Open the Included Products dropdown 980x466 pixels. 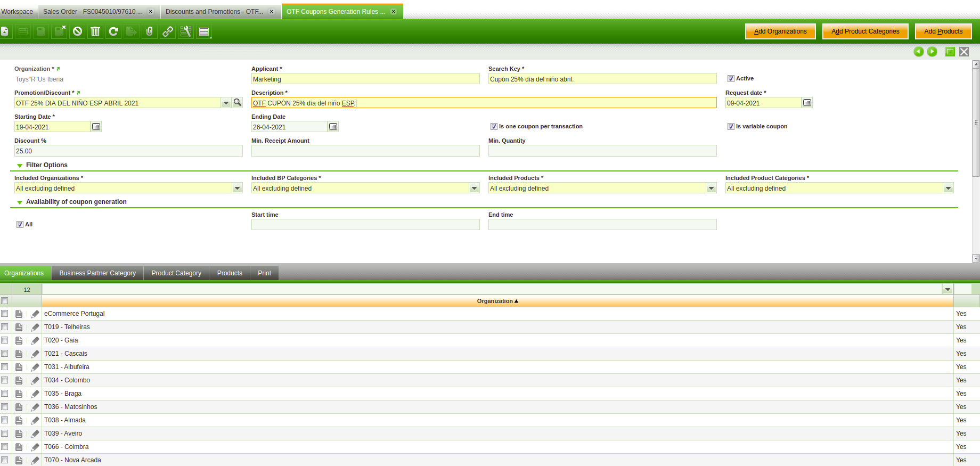point(711,188)
